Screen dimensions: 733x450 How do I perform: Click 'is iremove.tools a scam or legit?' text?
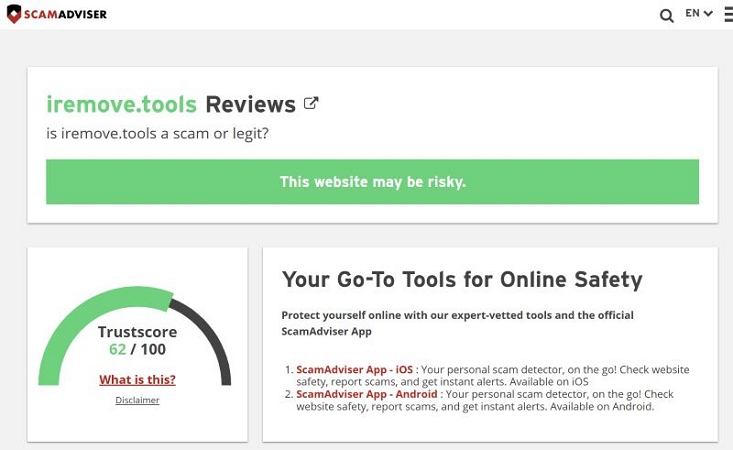(158, 134)
